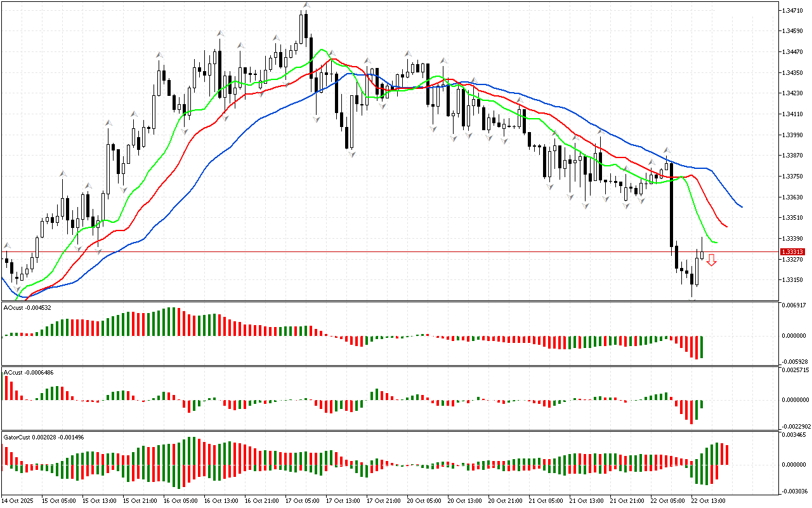The width and height of the screenshot is (812, 508).
Task: Select the red Alligator teeth line end
Action: tap(724, 225)
